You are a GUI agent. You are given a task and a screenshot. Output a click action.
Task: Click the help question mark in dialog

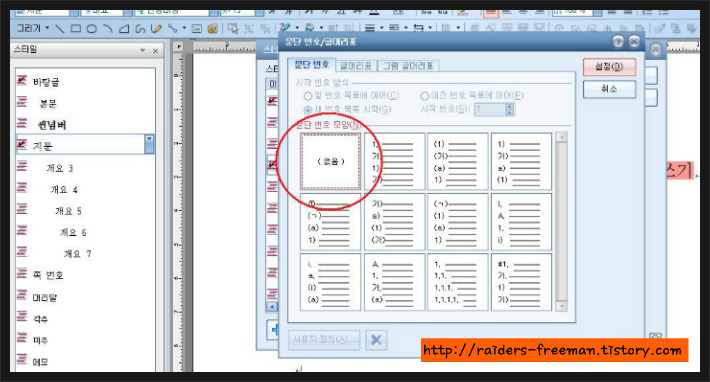(618, 42)
